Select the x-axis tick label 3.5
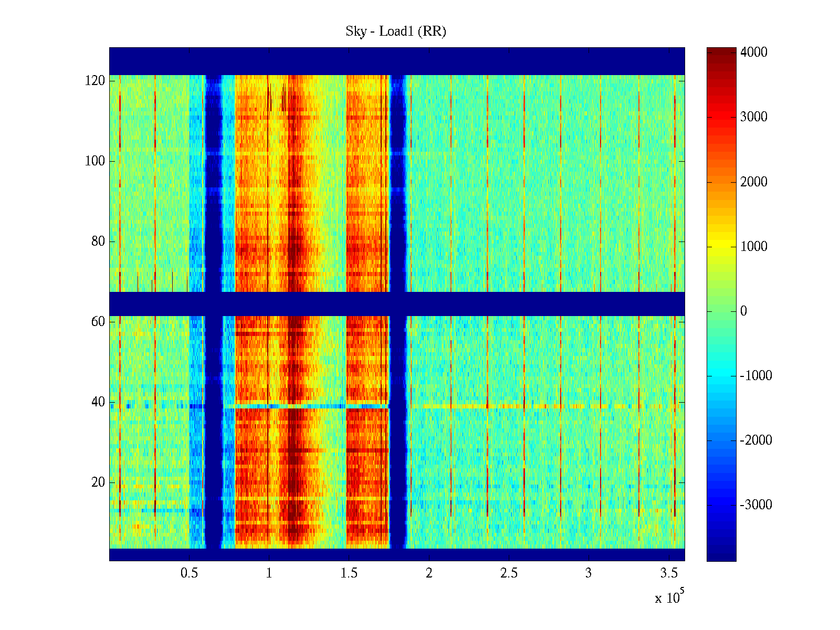Image resolution: width=840 pixels, height=630 pixels. (668, 573)
